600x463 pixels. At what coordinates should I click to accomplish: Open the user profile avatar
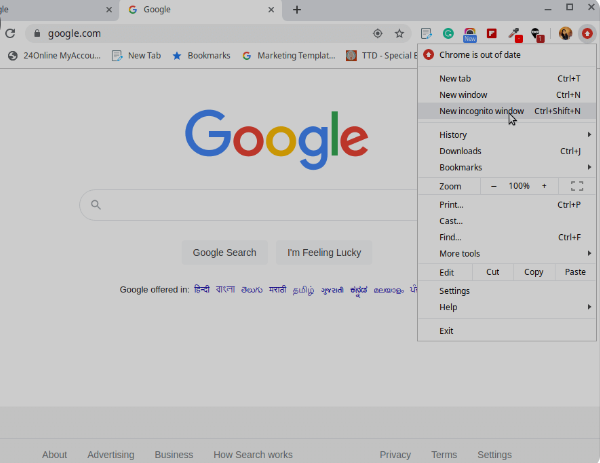tap(565, 34)
